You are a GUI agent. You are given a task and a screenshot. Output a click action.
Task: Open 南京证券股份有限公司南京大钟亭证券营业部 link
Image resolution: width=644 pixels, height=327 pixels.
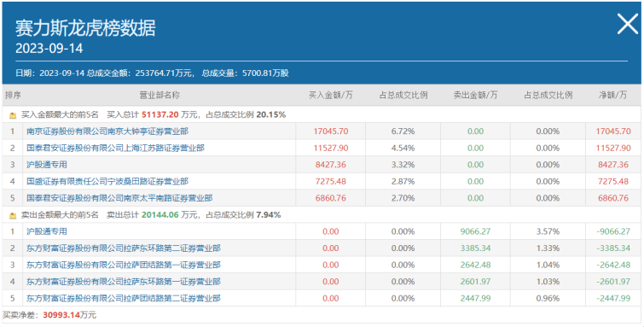tap(107, 131)
